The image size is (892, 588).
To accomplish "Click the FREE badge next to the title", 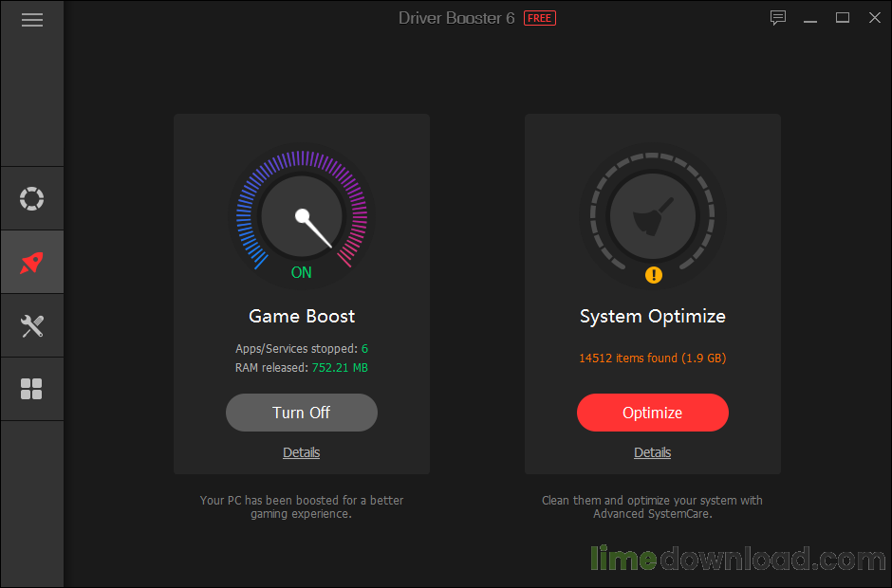I will (x=539, y=17).
